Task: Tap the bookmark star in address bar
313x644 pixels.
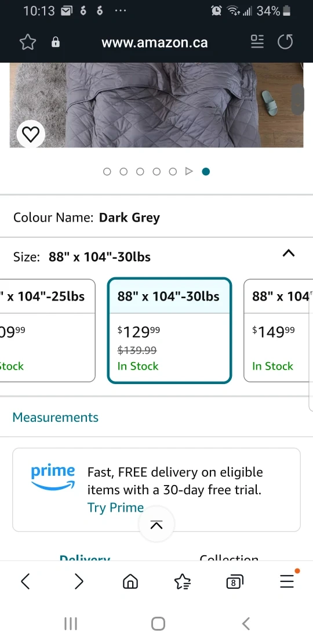Action: pyautogui.click(x=28, y=42)
